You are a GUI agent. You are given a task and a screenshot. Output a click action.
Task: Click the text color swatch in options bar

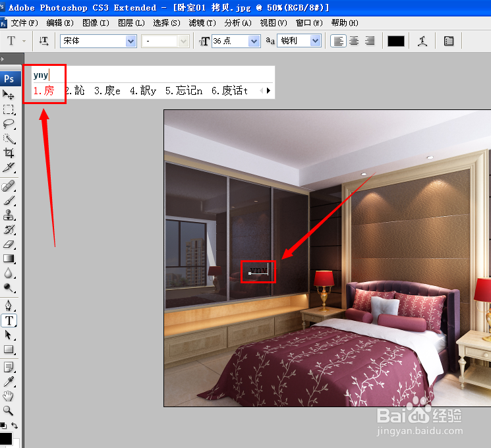[396, 41]
